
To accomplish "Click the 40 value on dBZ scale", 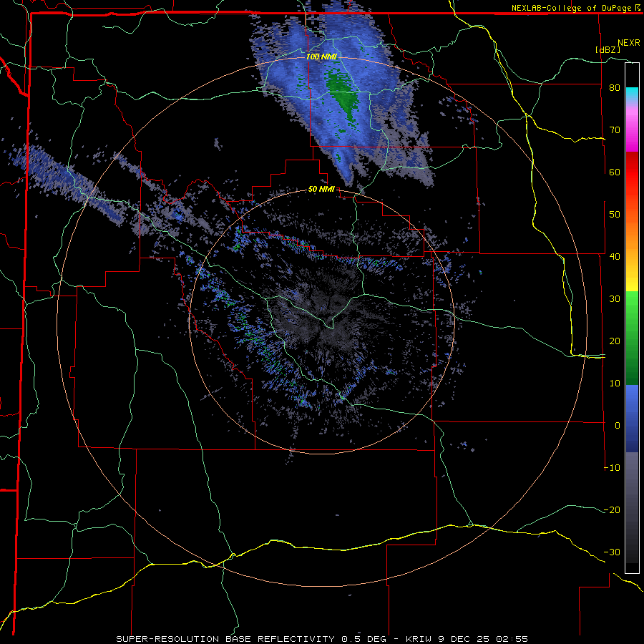I will pos(615,257).
